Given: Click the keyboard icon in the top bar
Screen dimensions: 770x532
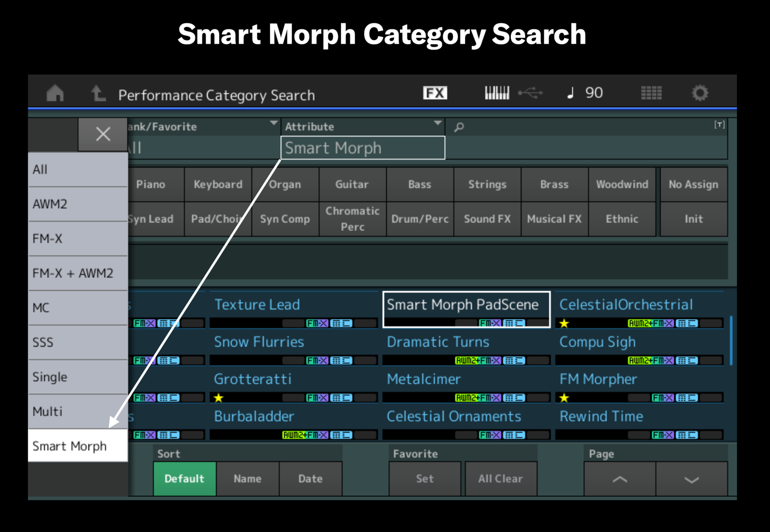Looking at the screenshot, I should click(497, 92).
